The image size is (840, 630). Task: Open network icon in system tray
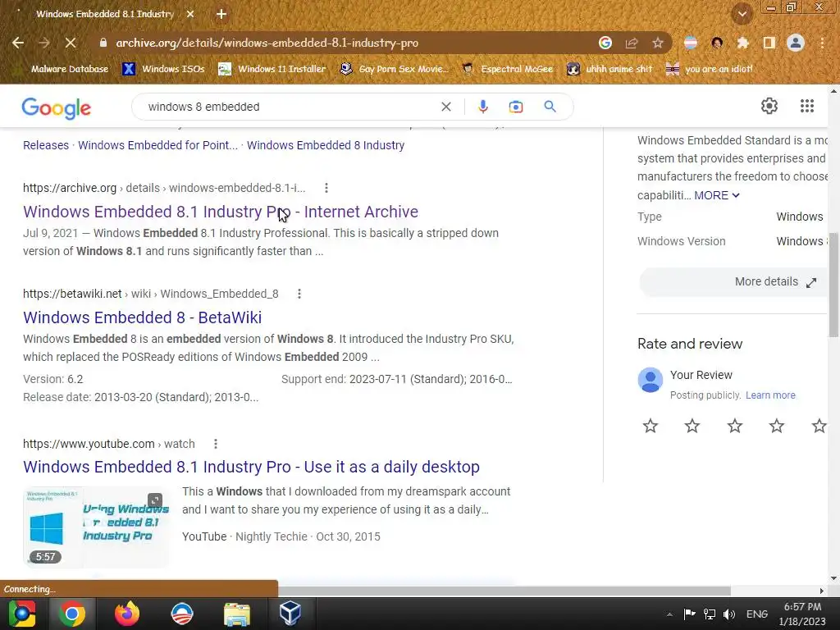tap(710, 614)
